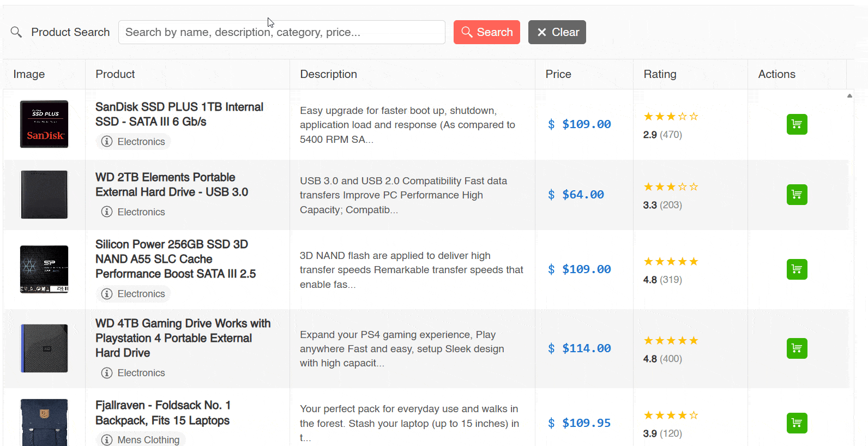Add Silicon Power 256GB SSD to cart
The width and height of the screenshot is (868, 446).
pos(797,269)
